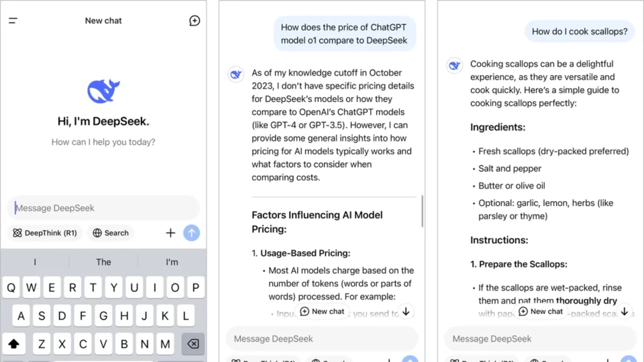This screenshot has height=362, width=644.
Task: Tap the H key on the keyboard
Action: coord(124,316)
